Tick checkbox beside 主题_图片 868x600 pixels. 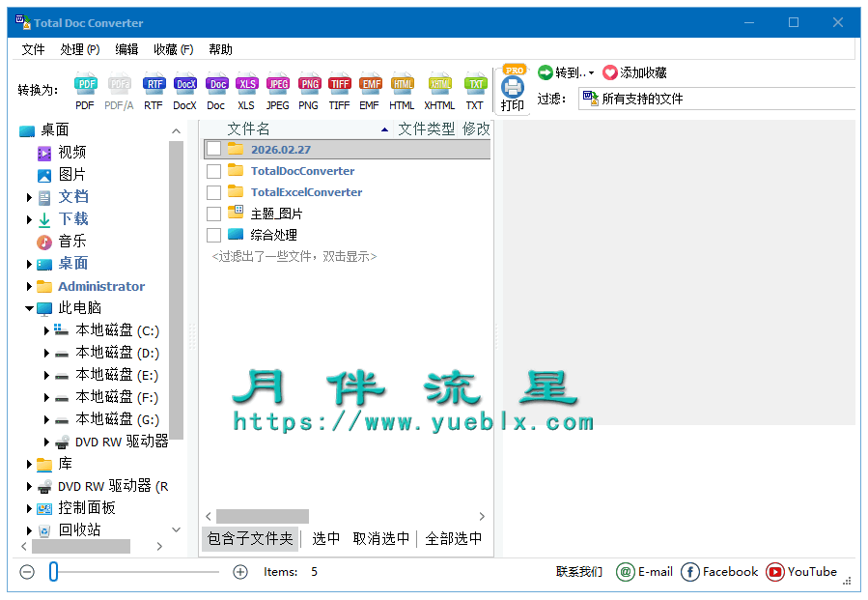[x=213, y=214]
